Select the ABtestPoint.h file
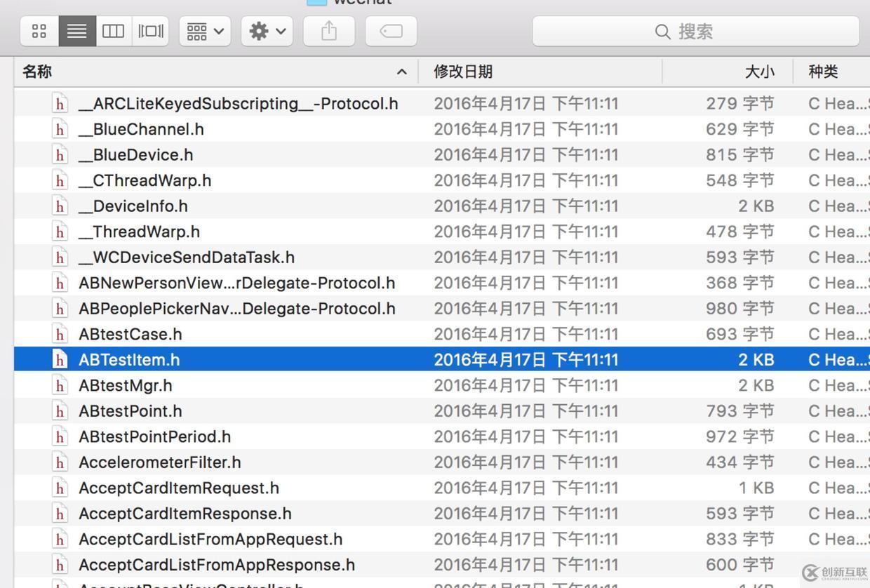 click(x=130, y=410)
